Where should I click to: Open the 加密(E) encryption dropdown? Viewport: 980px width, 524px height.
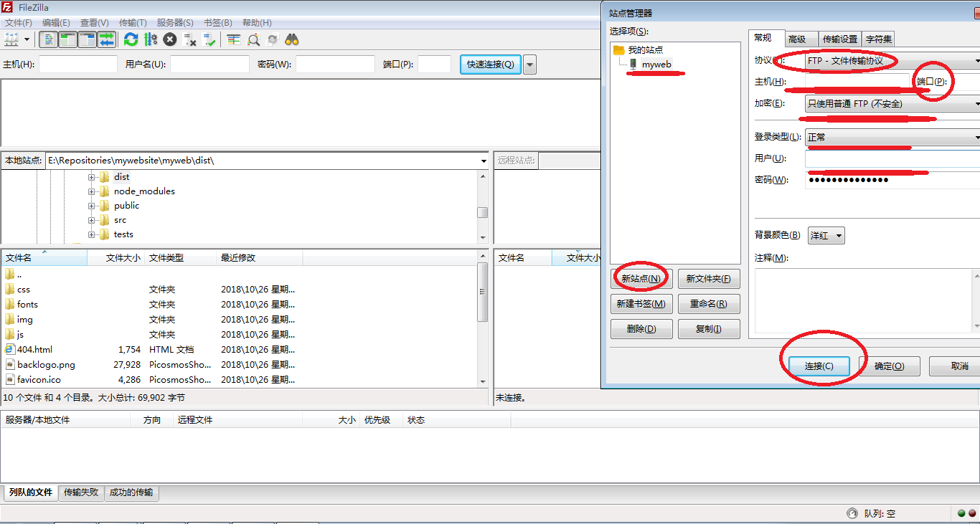click(x=892, y=104)
